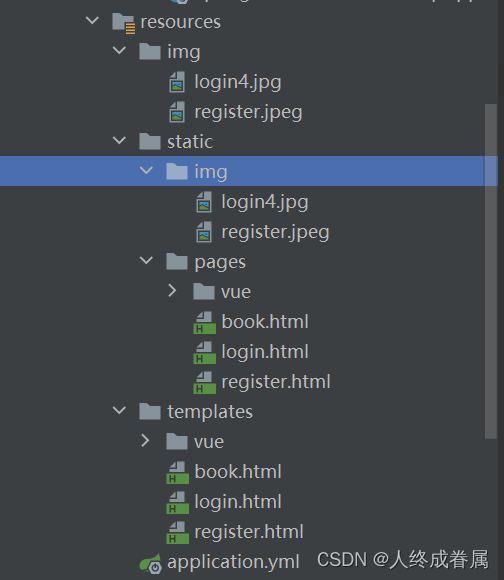The height and width of the screenshot is (580, 504).
Task: Select vue label under templates
Action: [x=209, y=442]
